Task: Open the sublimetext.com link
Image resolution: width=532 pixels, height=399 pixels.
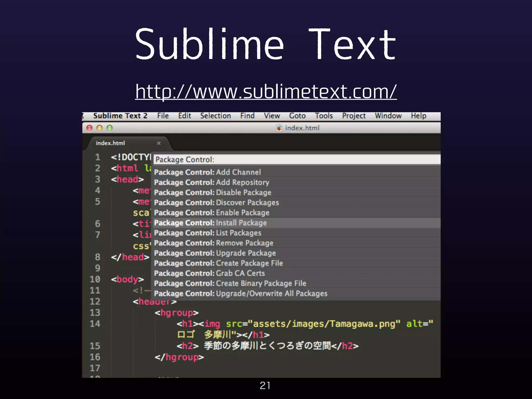Action: point(266,92)
